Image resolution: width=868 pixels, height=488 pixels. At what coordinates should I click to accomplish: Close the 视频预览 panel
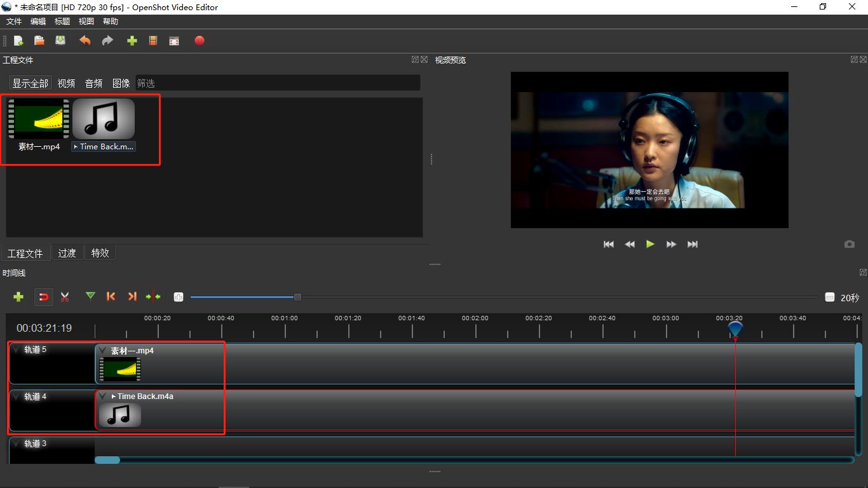(864, 60)
